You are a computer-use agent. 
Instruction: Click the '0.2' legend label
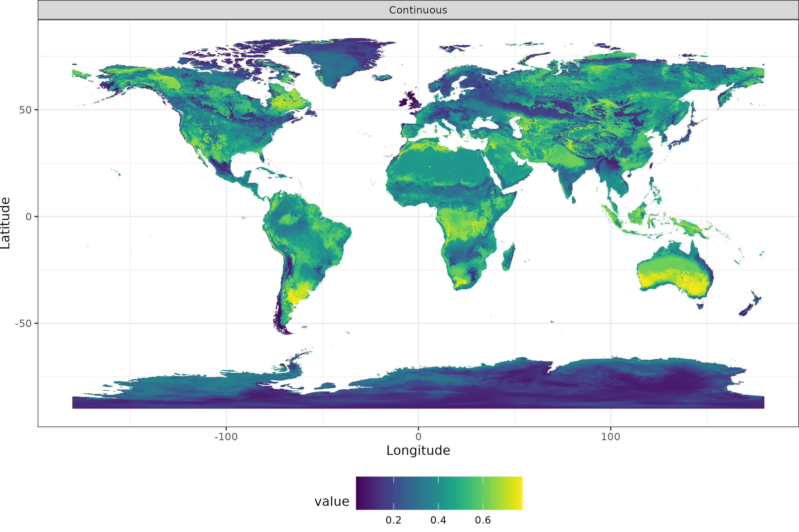click(x=393, y=520)
